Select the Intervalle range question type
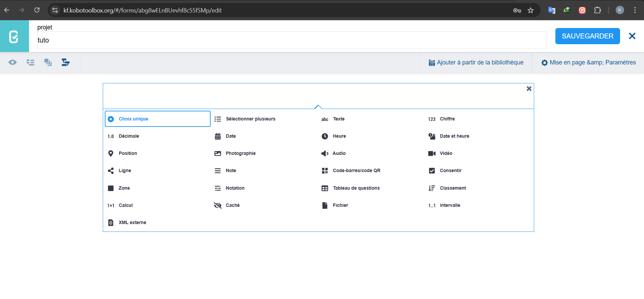Viewport: 644px width, 299px height. click(x=450, y=205)
